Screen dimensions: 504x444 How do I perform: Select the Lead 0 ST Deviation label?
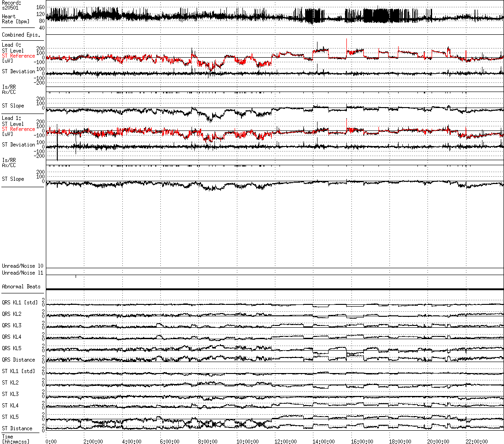[18, 71]
